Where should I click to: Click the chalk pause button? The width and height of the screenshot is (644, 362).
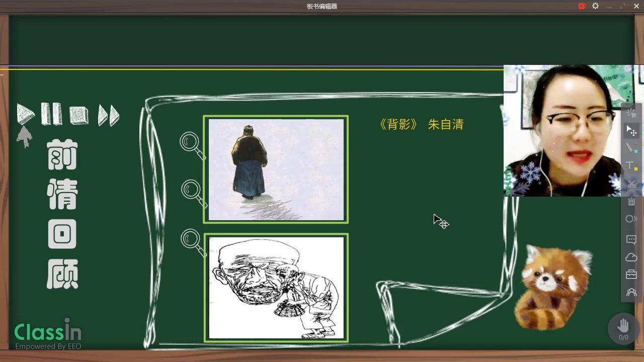point(51,114)
